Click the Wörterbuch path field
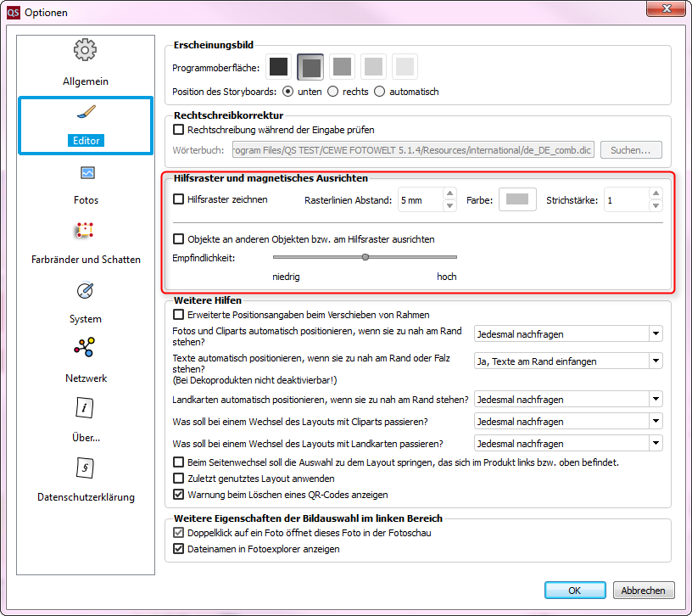692x616 pixels. tap(413, 149)
